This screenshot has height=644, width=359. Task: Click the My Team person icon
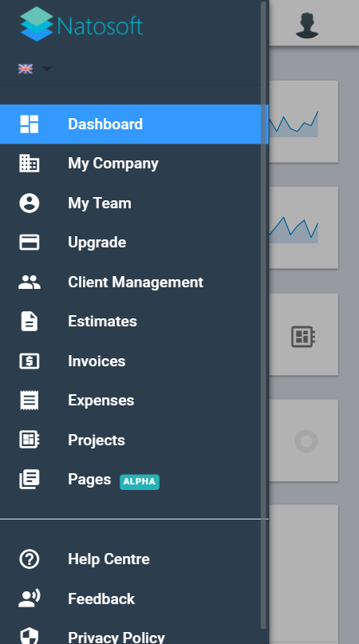(30, 203)
